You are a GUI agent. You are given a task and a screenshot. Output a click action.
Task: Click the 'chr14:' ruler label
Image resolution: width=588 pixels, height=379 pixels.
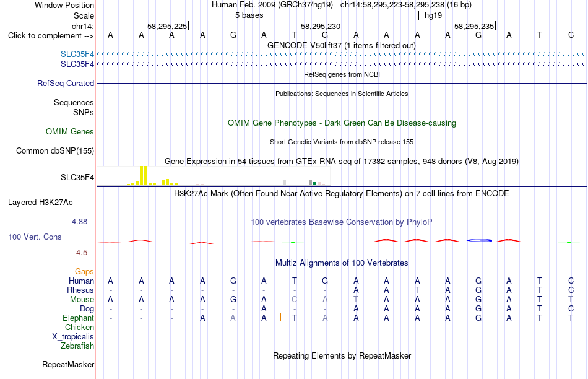coord(82,26)
